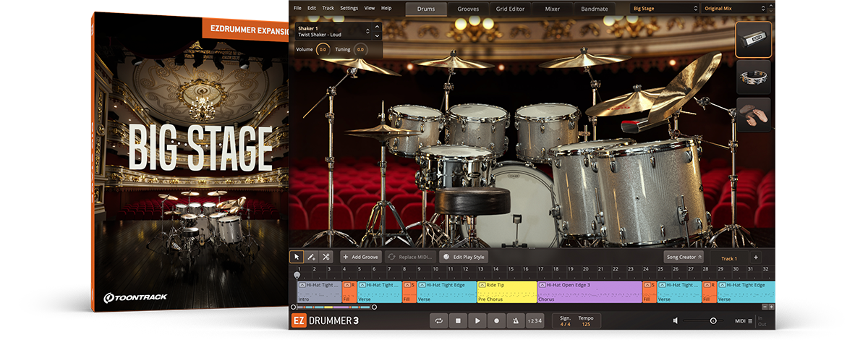Click the record button
Image resolution: width=868 pixels, height=353 pixels.
(x=496, y=320)
